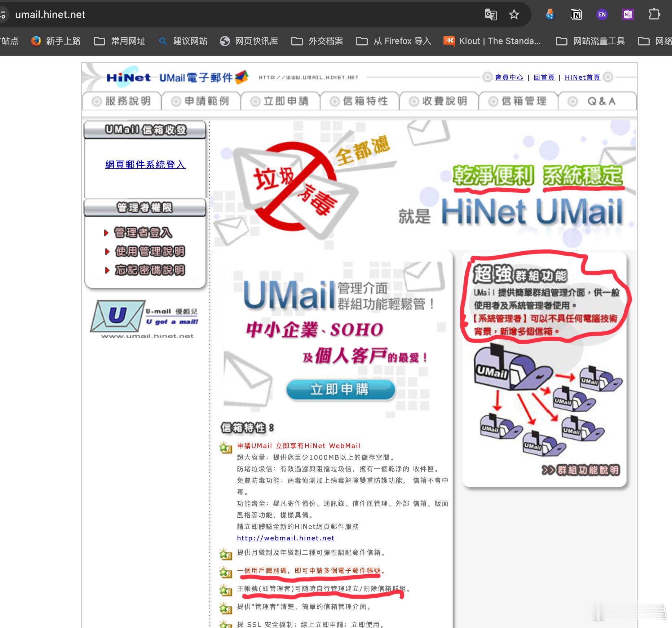The image size is (672, 628).
Task: Click 忘記密碼說明 in the sidebar
Action: (150, 270)
